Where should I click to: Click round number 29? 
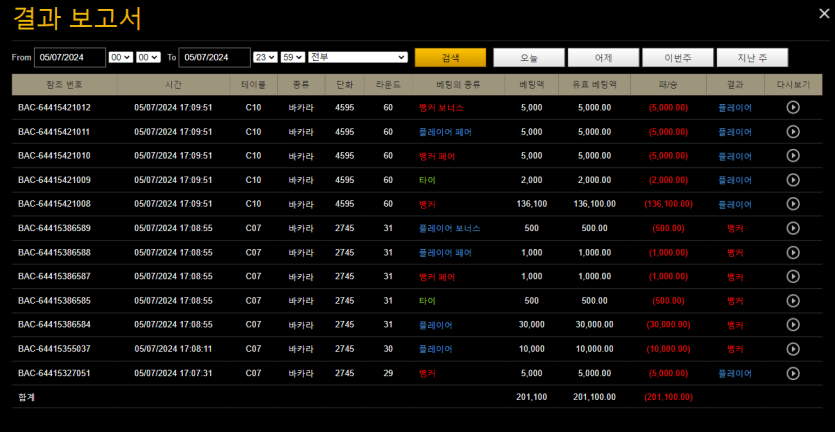click(x=388, y=373)
